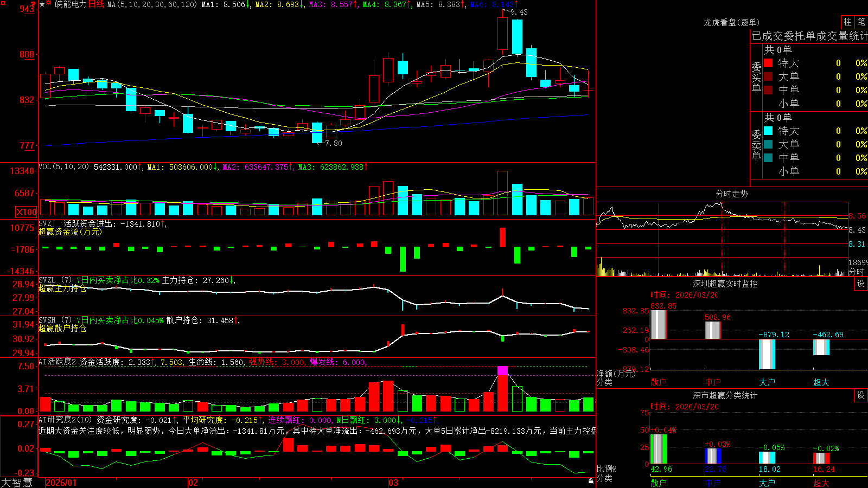Open 设 settings for 深圳超赢实时监控
This screenshot has height=488, width=868.
861,284
